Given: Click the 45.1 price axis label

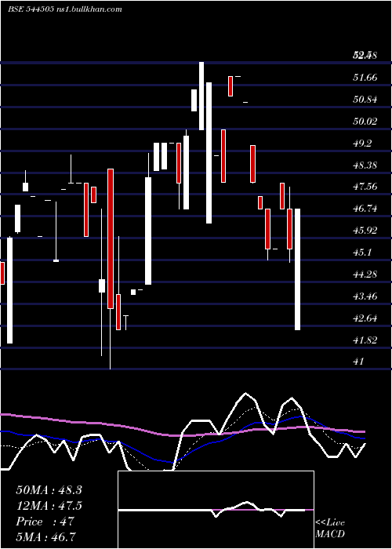Looking at the screenshot, I should pyautogui.click(x=362, y=253).
